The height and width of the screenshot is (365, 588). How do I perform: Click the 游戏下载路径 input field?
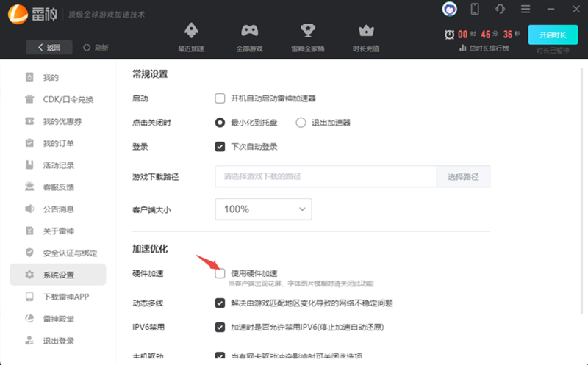click(326, 176)
